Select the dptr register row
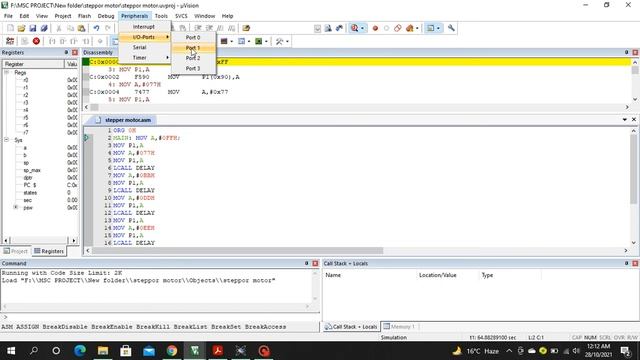The height and width of the screenshot is (360, 640). (28, 178)
